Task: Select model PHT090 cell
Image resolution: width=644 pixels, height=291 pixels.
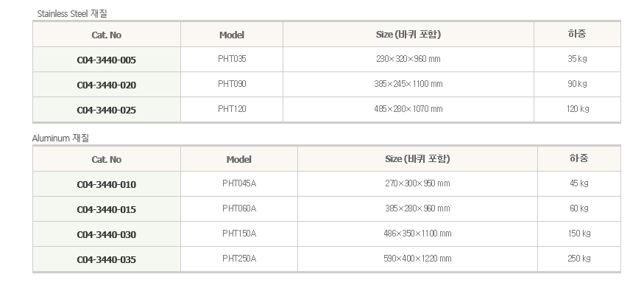Action: (232, 84)
